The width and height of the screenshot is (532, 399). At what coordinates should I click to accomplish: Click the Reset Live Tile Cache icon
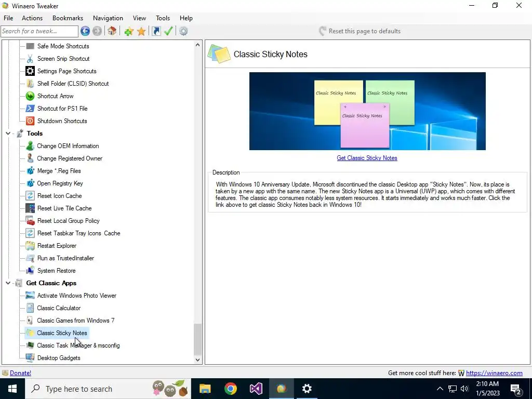point(30,208)
